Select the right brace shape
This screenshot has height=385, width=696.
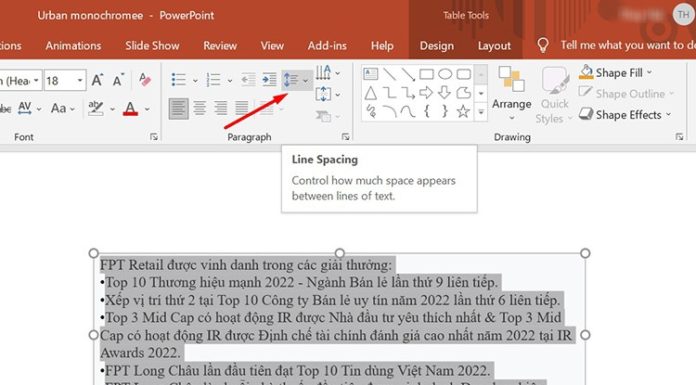445,111
